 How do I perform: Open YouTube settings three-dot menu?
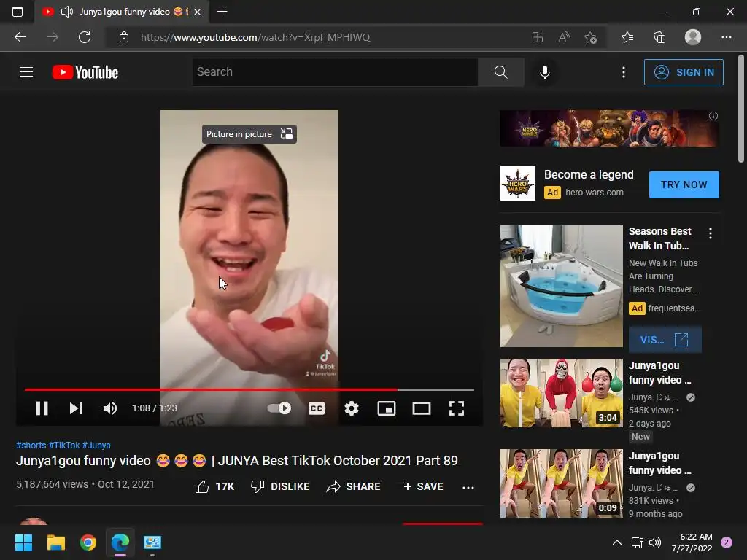pyautogui.click(x=623, y=72)
